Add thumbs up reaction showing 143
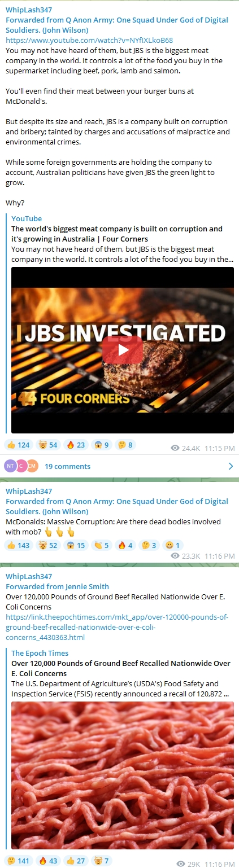 pyautogui.click(x=18, y=545)
